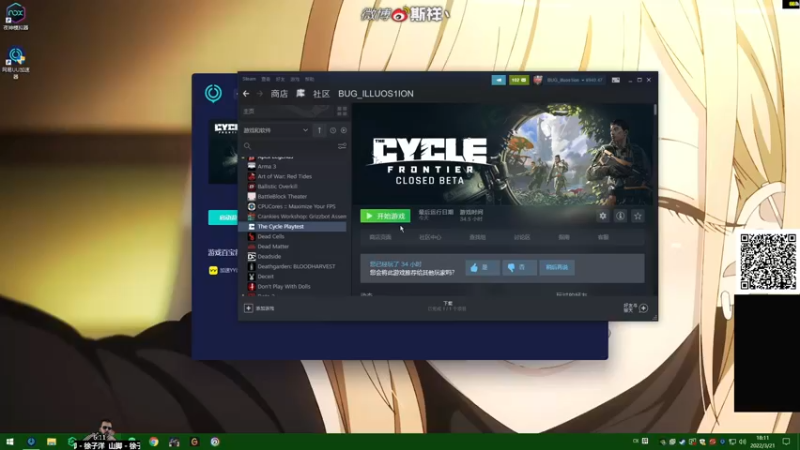Go back with the Steam back arrow
This screenshot has width=800, height=450.
(x=246, y=94)
